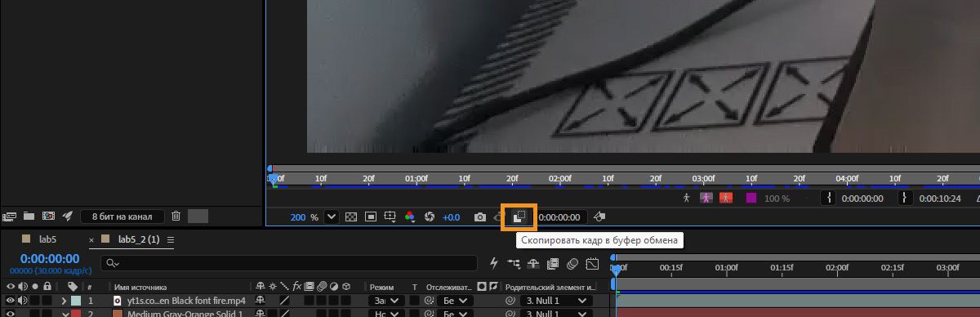Screen dimensions: 980x317
Task: Enable motion blur for the composition
Action: point(572,263)
